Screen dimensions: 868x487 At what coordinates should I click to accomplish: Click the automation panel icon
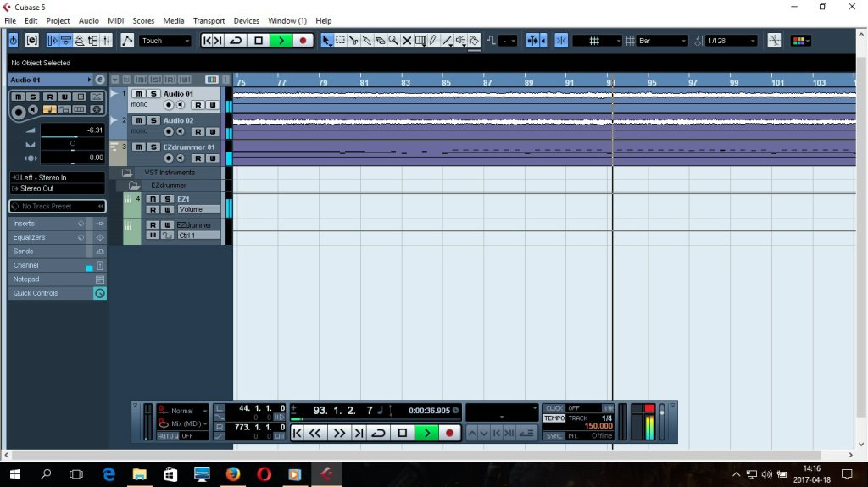(127, 41)
